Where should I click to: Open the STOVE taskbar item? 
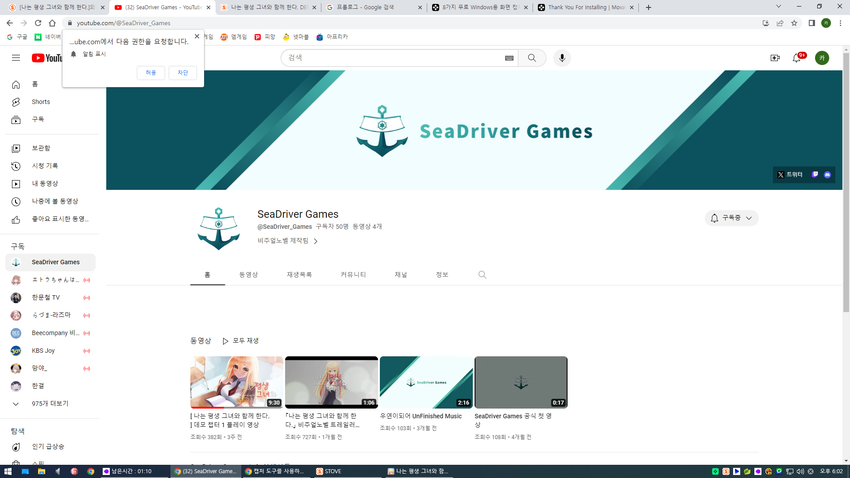347,471
